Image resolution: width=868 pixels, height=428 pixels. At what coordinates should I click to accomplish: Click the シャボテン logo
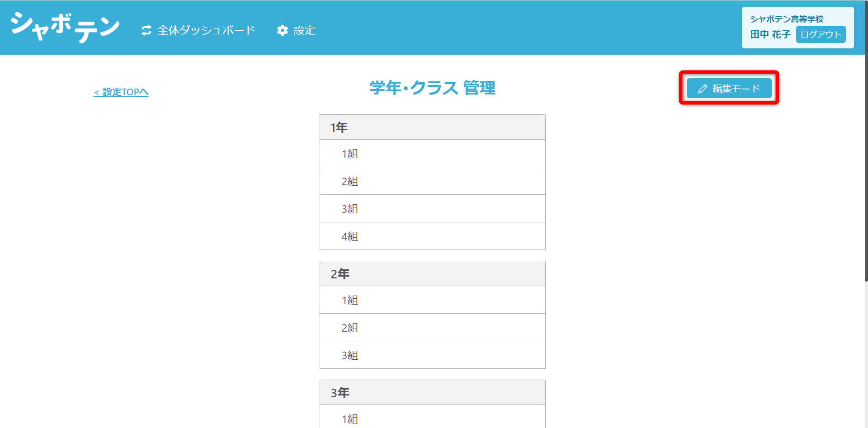[x=65, y=27]
